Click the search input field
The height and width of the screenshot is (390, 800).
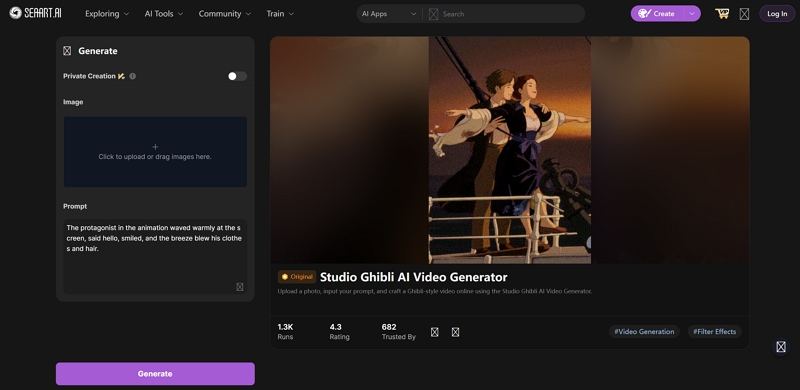[510, 14]
